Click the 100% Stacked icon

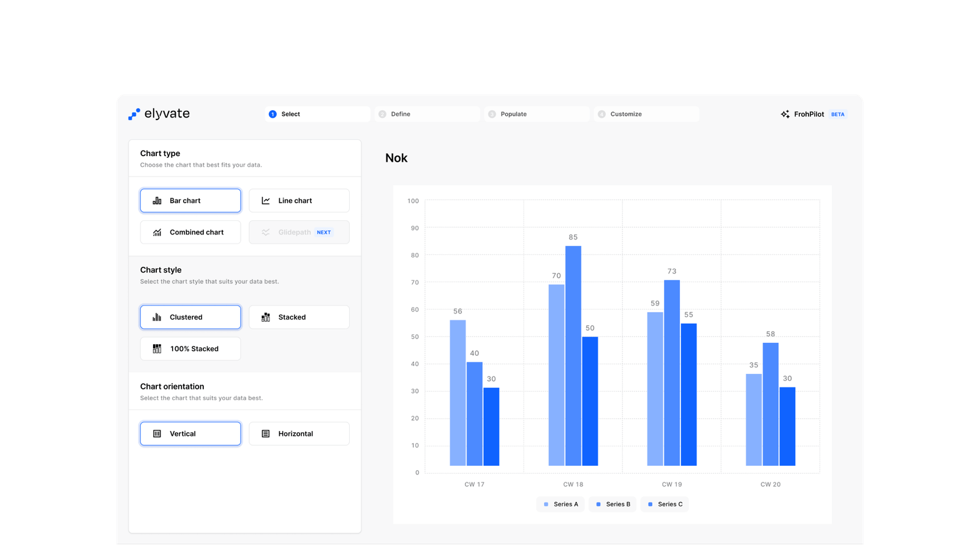(157, 348)
